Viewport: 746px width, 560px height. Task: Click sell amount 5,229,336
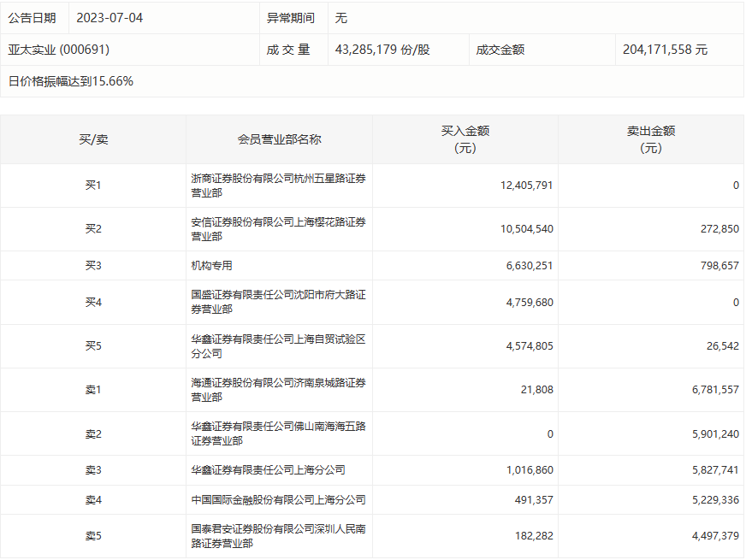(x=715, y=500)
